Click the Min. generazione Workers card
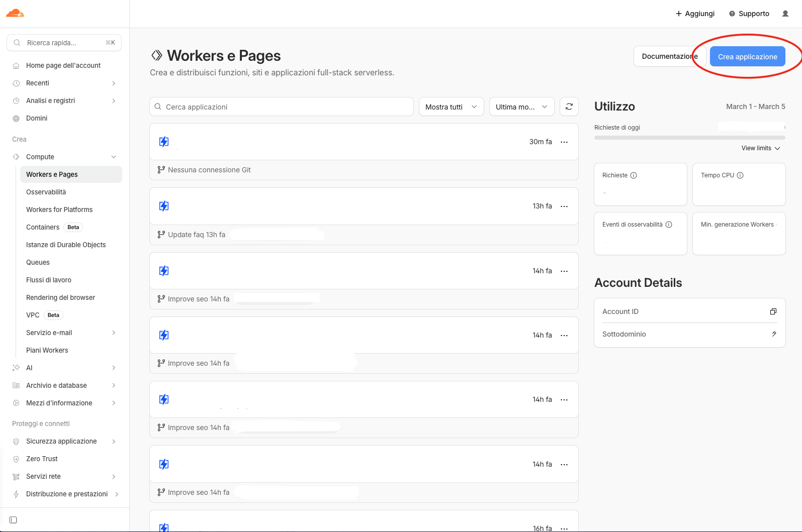The height and width of the screenshot is (532, 802). pyautogui.click(x=739, y=234)
